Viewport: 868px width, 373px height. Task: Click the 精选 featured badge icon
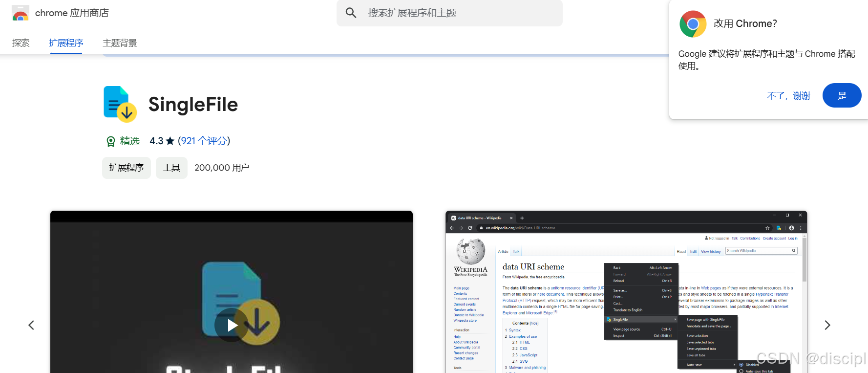click(111, 141)
